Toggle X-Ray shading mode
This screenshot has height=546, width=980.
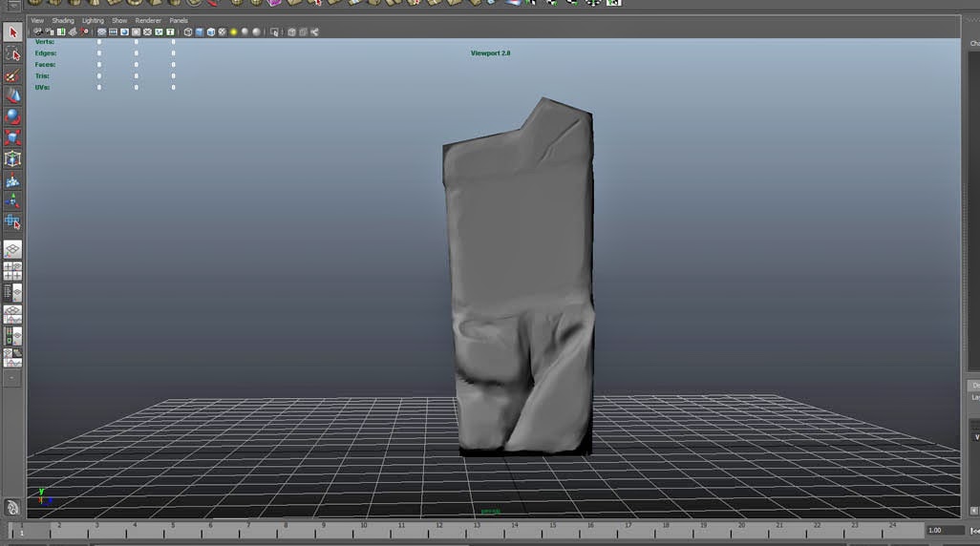(x=291, y=31)
